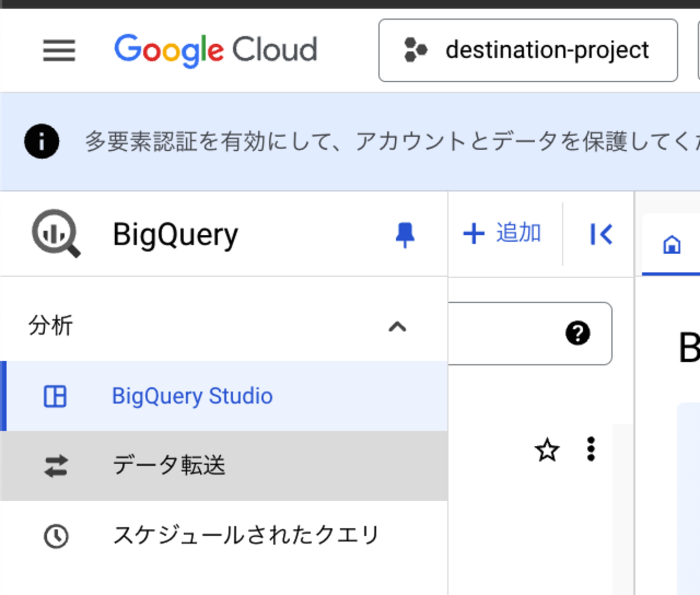Unpin BigQuery with the pin icon
Viewport: 700px width, 595px height.
coord(404,235)
